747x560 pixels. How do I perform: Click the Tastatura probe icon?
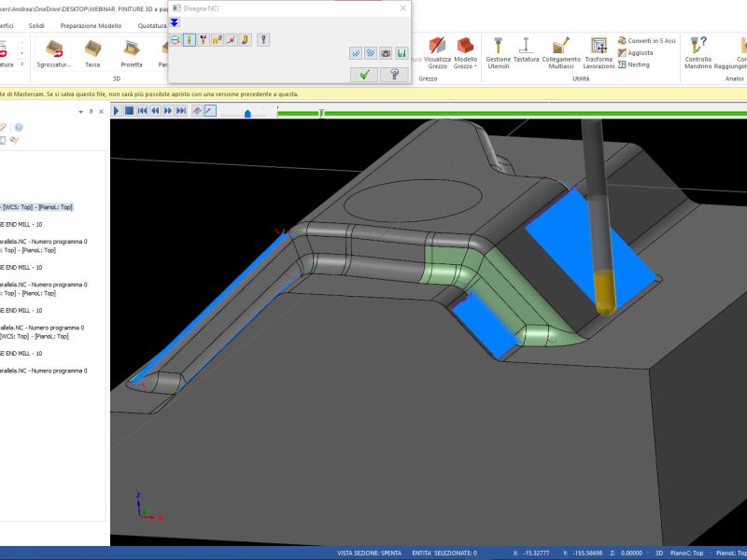click(526, 50)
